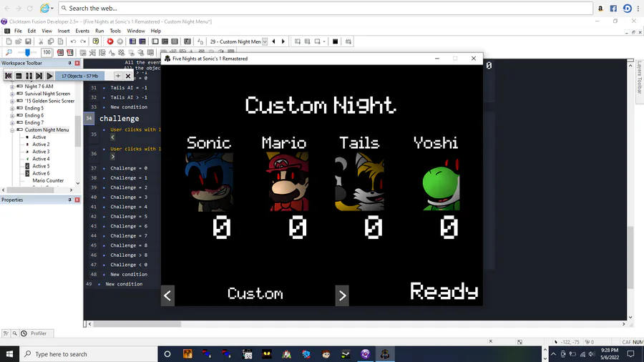644x362 pixels.
Task: Expand '15 Golden Sonic Screen frame
Action: click(12, 101)
